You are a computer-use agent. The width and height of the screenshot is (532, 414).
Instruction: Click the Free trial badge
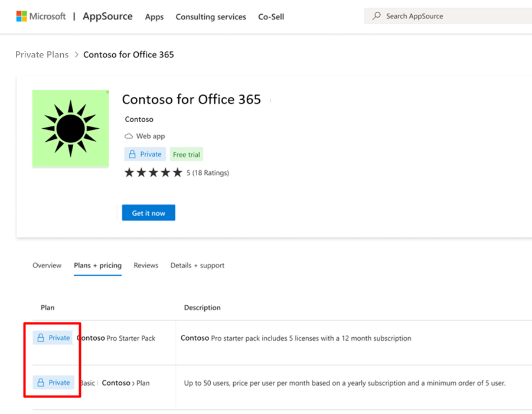pyautogui.click(x=186, y=154)
